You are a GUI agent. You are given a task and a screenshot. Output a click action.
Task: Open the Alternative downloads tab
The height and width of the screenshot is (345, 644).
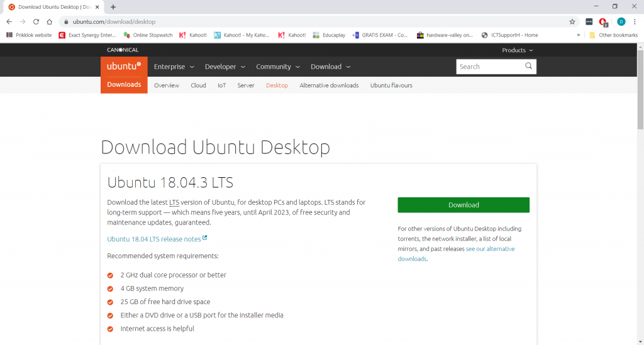click(329, 85)
